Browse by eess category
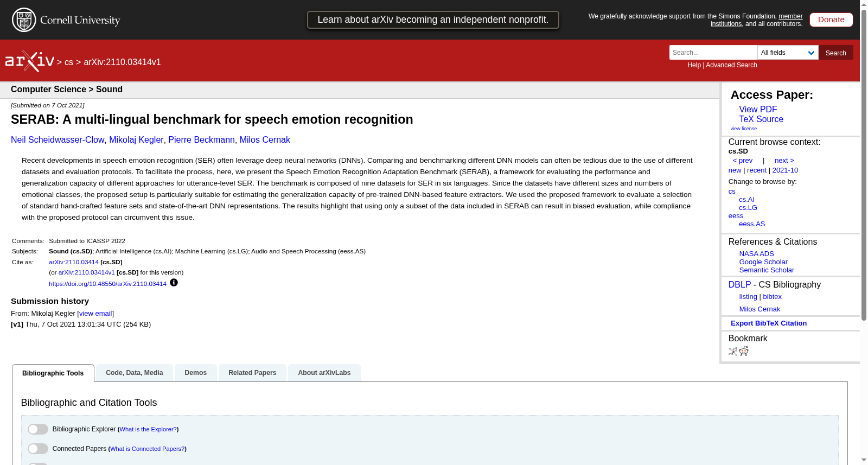 (736, 216)
